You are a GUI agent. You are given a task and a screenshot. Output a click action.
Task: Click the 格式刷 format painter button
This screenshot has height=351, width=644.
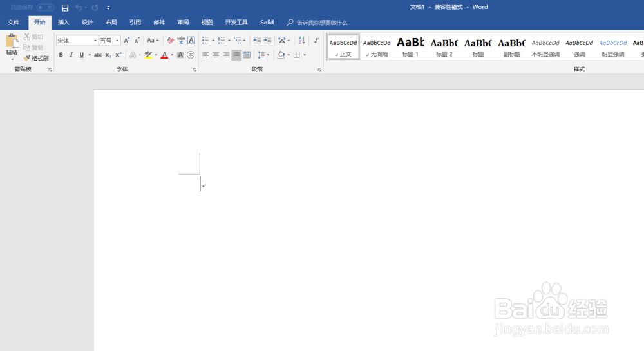pos(36,59)
